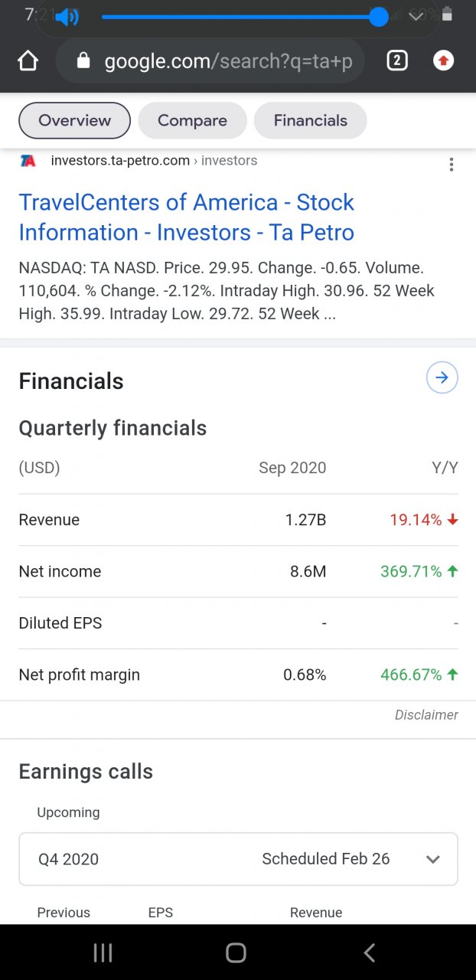The height and width of the screenshot is (980, 476).
Task: Tap the red update arrow icon
Action: click(x=443, y=60)
